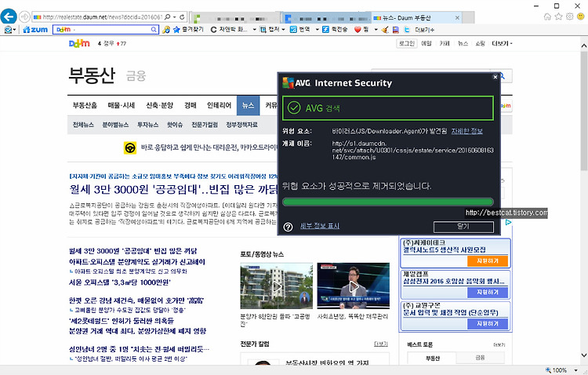
Task: Open the status bar zoom 100% dropdown
Action: point(575,370)
